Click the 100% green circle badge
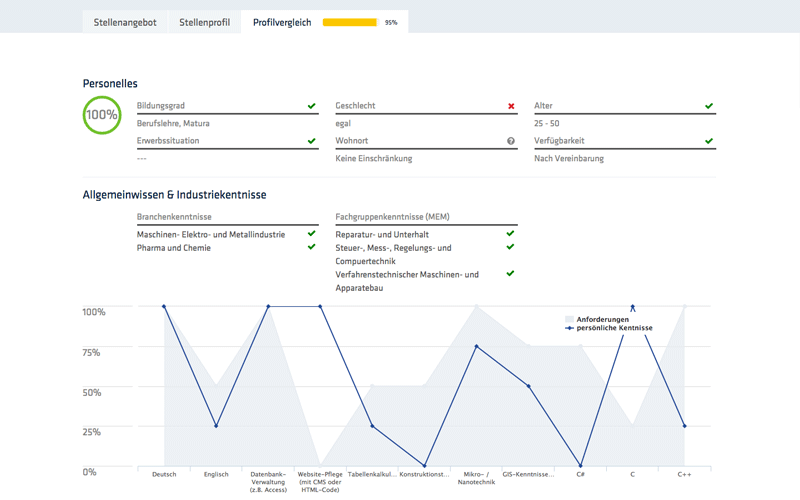This screenshot has width=800, height=500. 102,115
